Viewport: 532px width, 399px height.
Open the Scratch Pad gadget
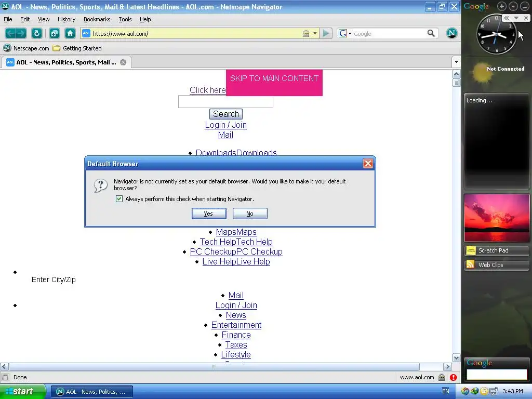pos(496,250)
